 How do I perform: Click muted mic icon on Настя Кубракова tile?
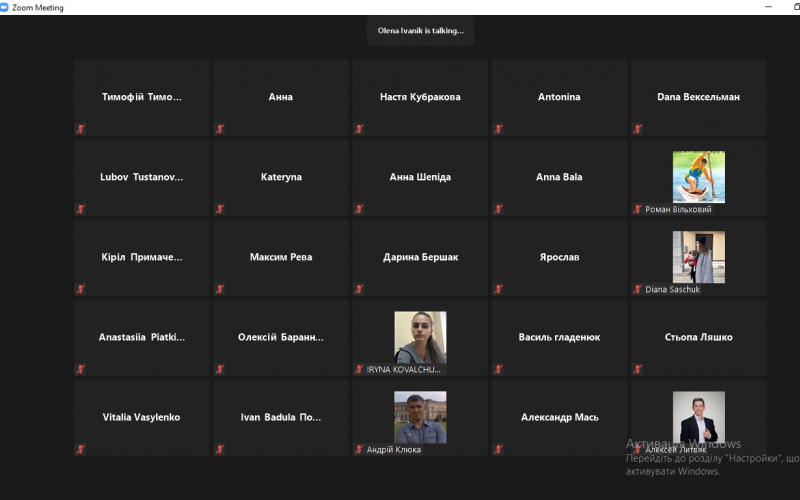[x=359, y=129]
